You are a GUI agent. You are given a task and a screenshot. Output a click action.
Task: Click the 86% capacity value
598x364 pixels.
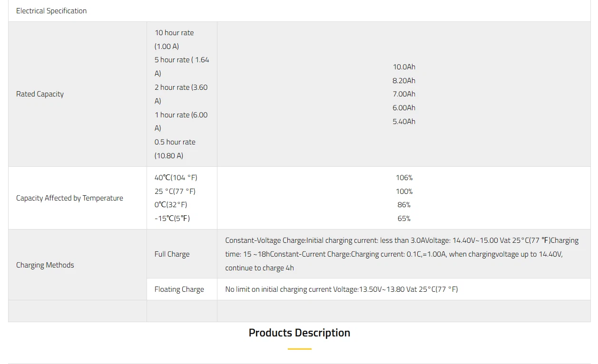pyautogui.click(x=404, y=205)
